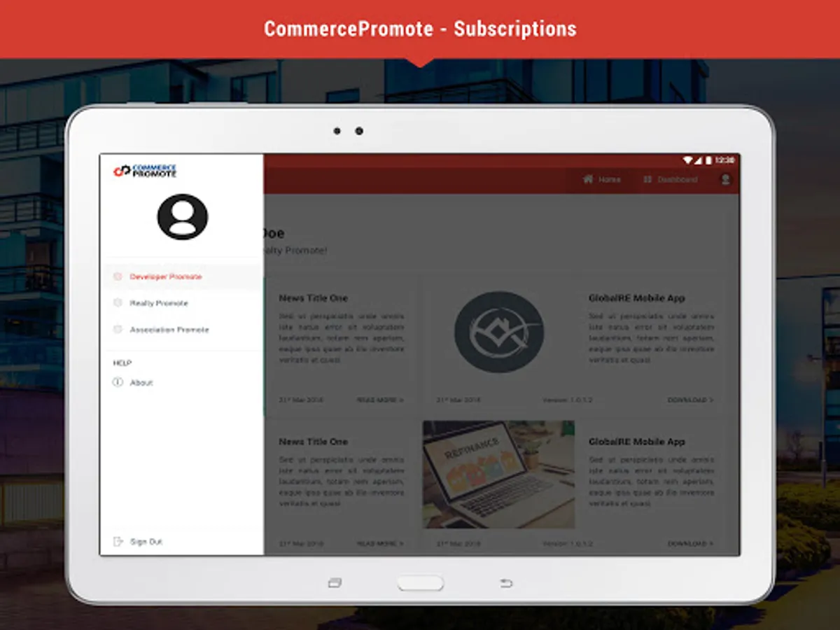The image size is (840, 630).
Task: Open Dashboard label in the top bar
Action: tap(678, 179)
